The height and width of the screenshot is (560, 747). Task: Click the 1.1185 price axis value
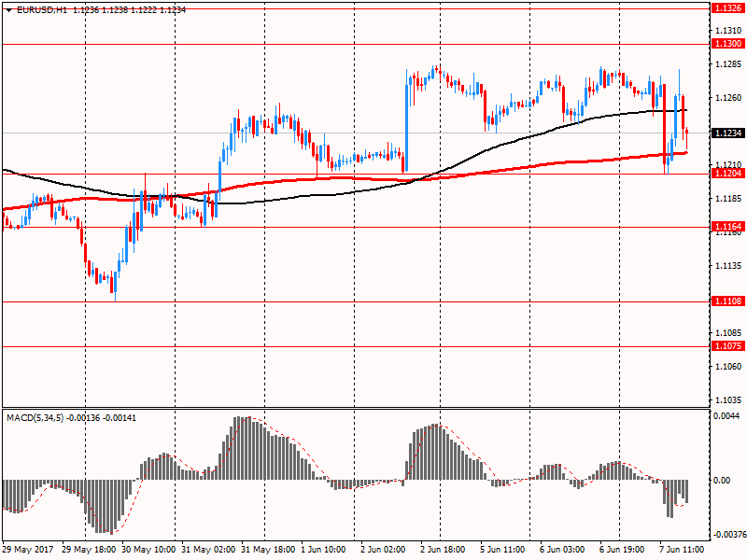[x=728, y=199]
